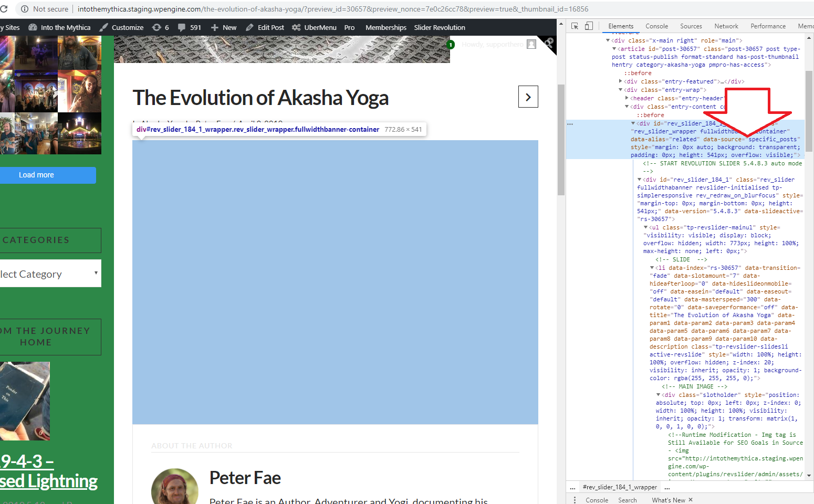
Task: Click the Customize brush icon in admin bar
Action: (x=104, y=27)
